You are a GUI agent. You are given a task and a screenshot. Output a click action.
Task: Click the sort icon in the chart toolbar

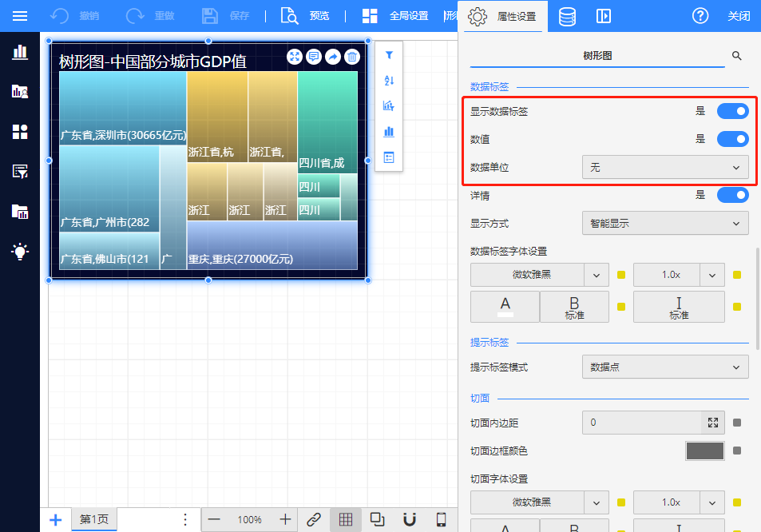(389, 81)
